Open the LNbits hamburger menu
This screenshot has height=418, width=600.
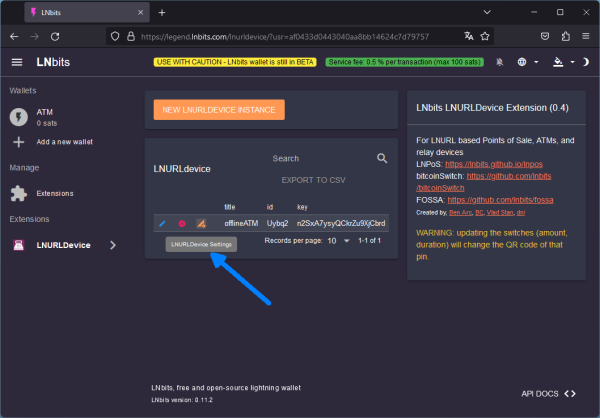point(17,62)
